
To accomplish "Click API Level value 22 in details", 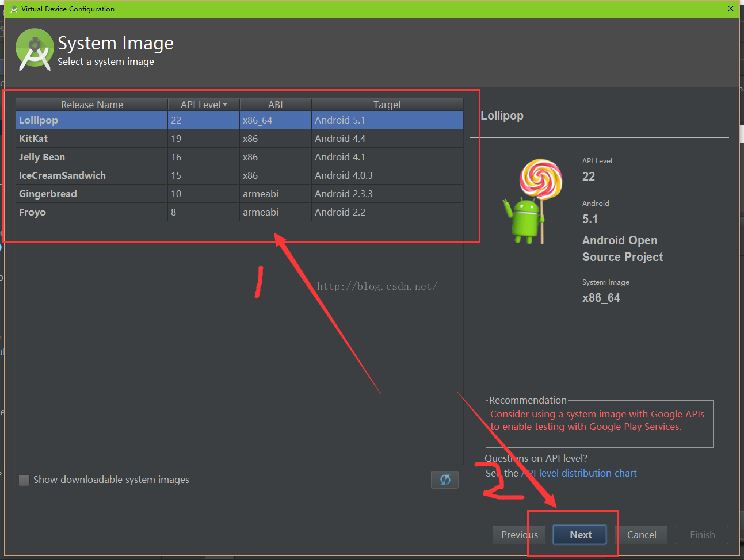I will tap(588, 177).
